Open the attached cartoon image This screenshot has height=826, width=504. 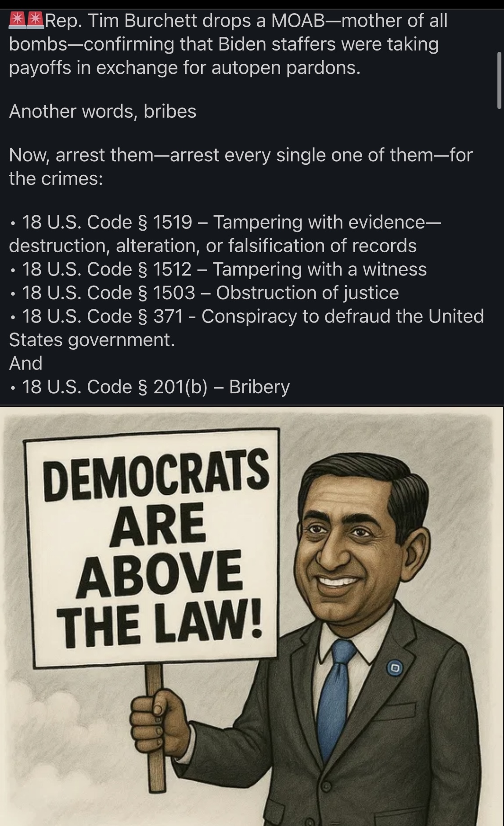pos(252,616)
